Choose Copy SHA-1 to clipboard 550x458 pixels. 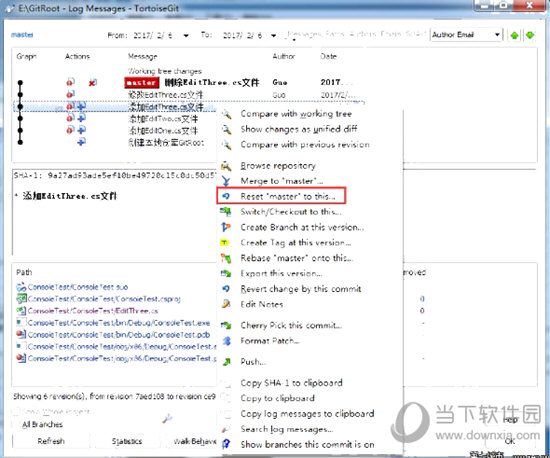coord(291,383)
